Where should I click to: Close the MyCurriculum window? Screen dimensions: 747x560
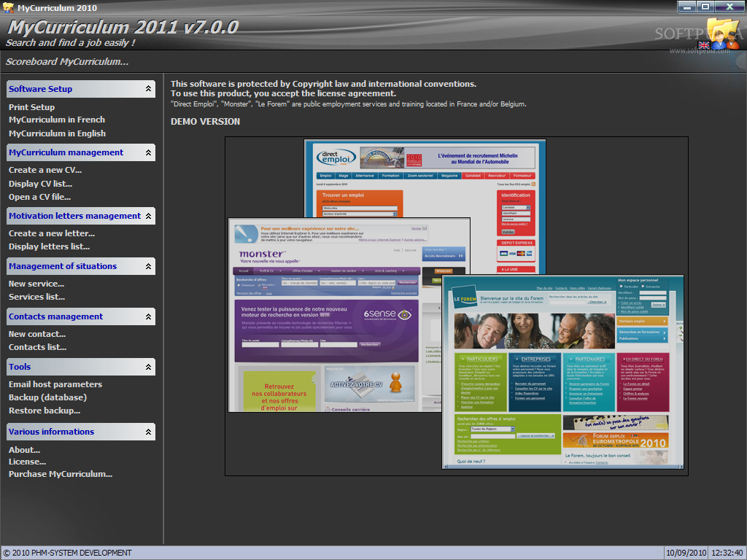click(729, 7)
